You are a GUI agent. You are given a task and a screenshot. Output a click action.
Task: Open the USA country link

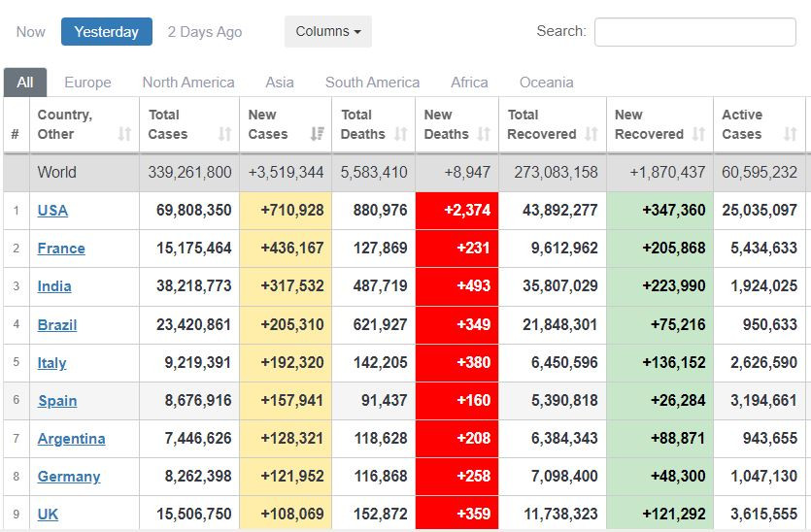(52, 211)
